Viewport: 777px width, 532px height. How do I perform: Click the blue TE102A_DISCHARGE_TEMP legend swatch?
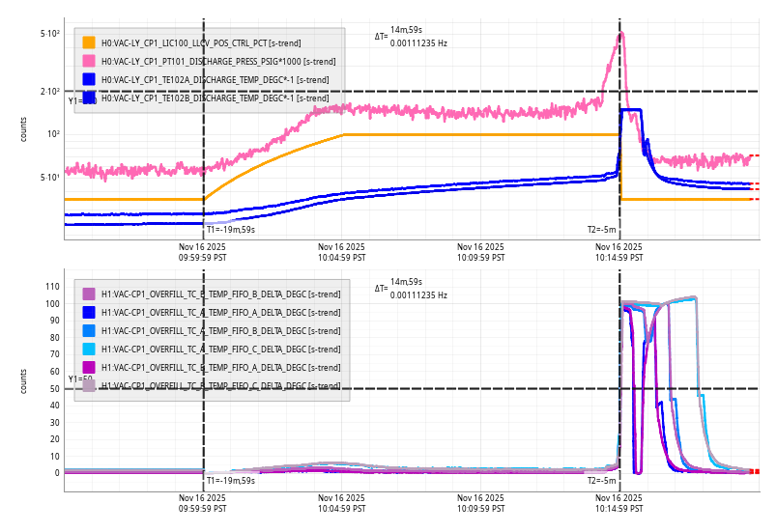pos(89,79)
